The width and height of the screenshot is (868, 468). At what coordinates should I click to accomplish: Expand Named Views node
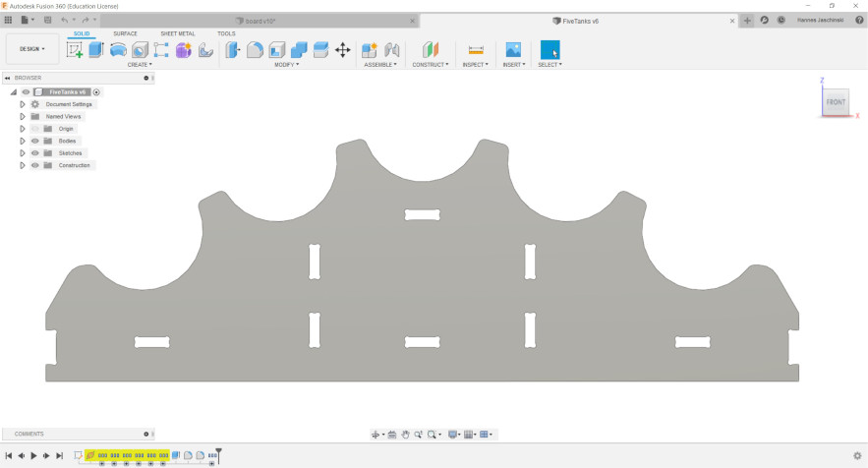point(23,116)
